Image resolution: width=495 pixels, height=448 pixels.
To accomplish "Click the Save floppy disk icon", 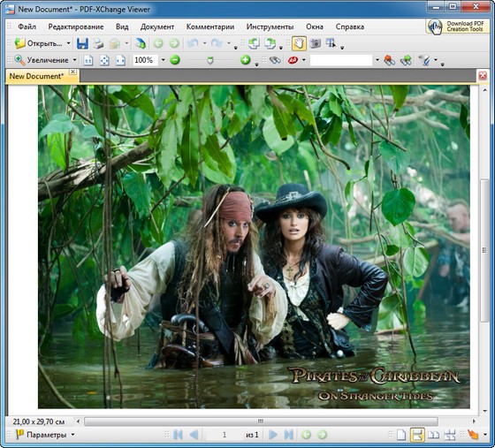I will click(82, 43).
